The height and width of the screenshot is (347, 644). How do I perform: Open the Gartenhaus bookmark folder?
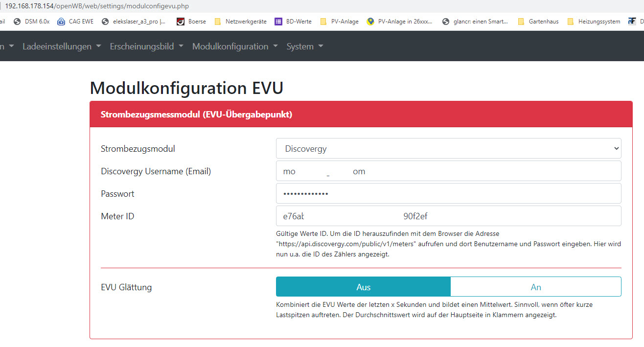[x=538, y=22]
